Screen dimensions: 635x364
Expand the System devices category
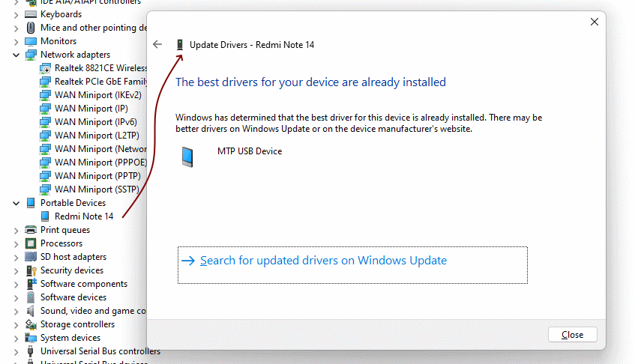click(16, 338)
